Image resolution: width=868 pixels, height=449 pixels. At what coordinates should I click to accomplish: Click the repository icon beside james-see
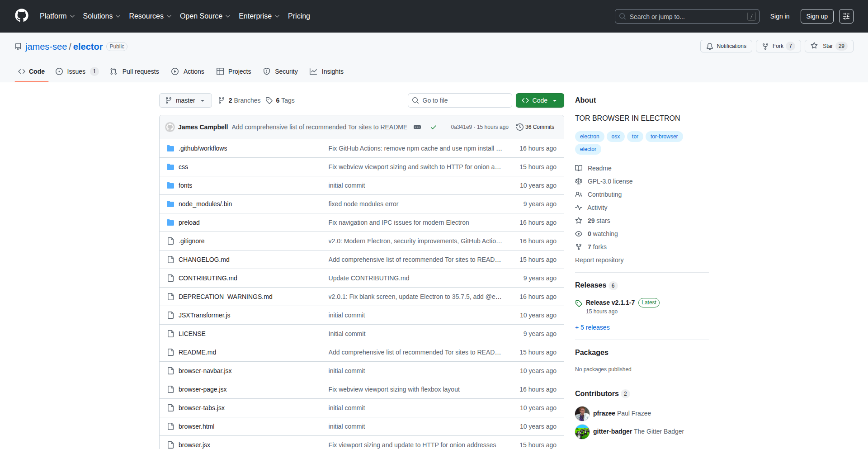click(18, 47)
